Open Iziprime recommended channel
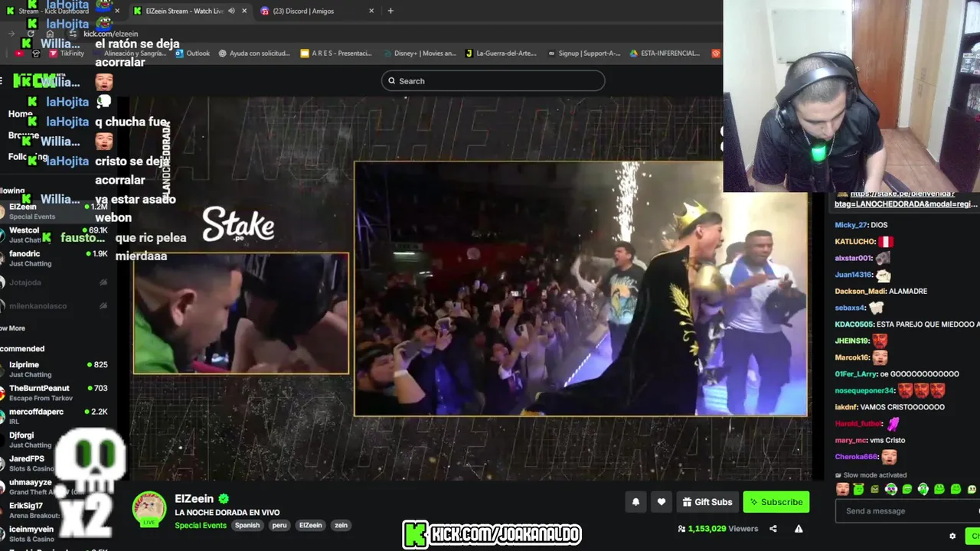This screenshot has width=980, height=551. tap(55, 370)
